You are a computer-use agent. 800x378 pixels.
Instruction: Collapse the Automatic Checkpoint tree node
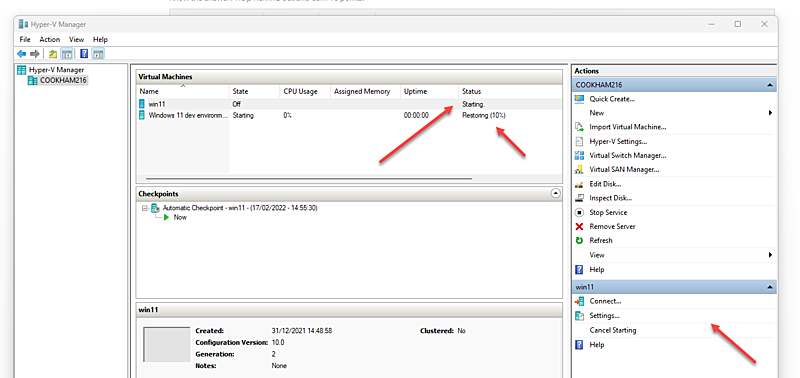tap(145, 208)
